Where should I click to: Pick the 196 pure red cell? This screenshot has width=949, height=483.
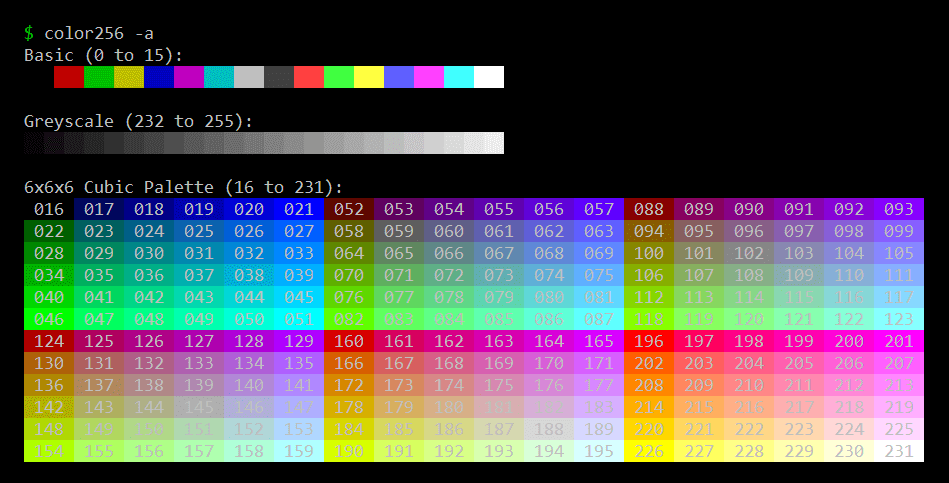649,341
